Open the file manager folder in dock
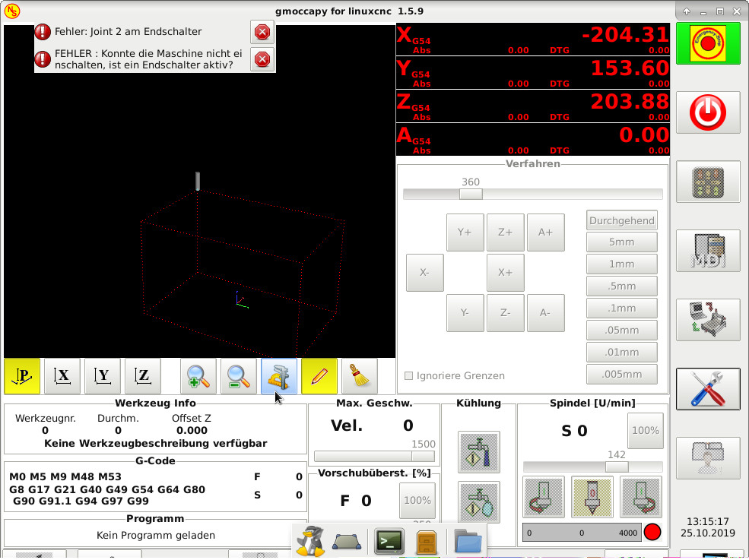Screen dimensions: 749x560 (468, 541)
